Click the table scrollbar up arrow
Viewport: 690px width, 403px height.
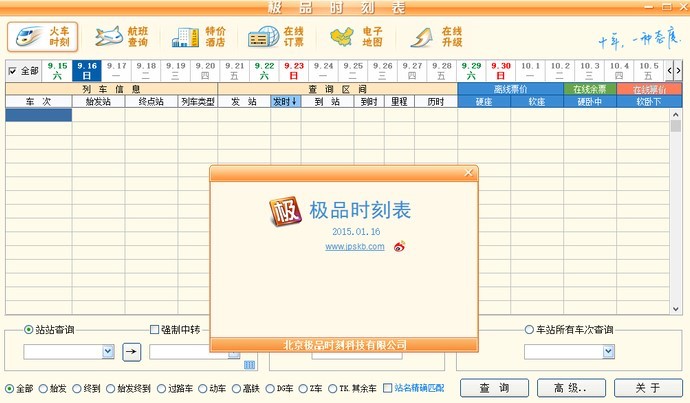point(675,114)
